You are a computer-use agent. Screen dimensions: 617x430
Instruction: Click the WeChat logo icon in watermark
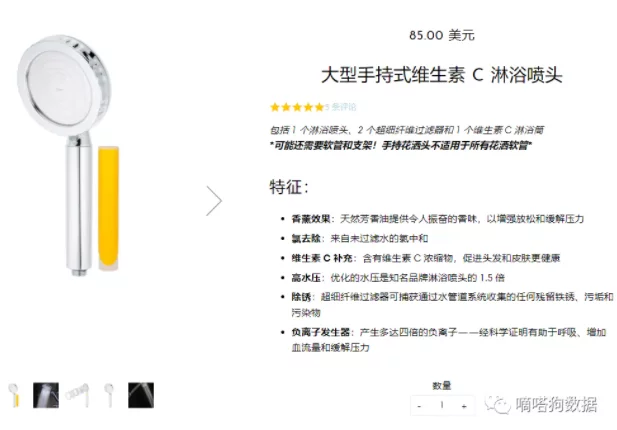point(497,404)
